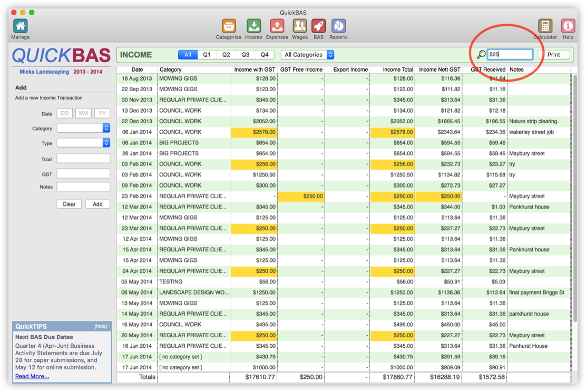
Task: Clear the new income transaction form
Action: [69, 204]
